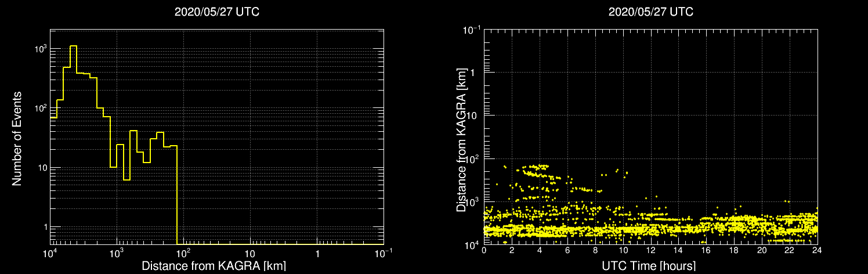Click the '20' tick on the UTC Time axis
Viewport: 868px width, 274px height.
tap(762, 251)
